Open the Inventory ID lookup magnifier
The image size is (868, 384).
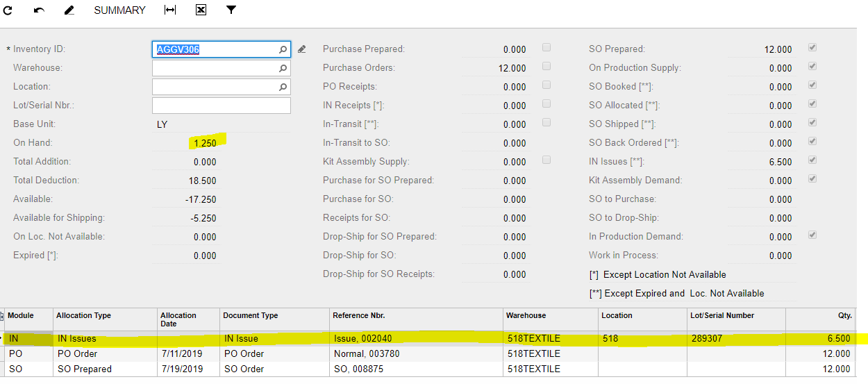(x=283, y=49)
